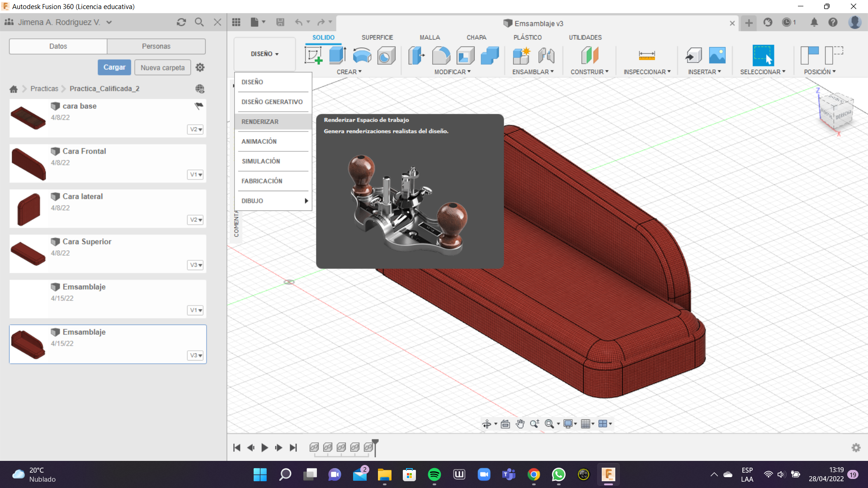
Task: Select the Revolve tool
Action: click(362, 56)
